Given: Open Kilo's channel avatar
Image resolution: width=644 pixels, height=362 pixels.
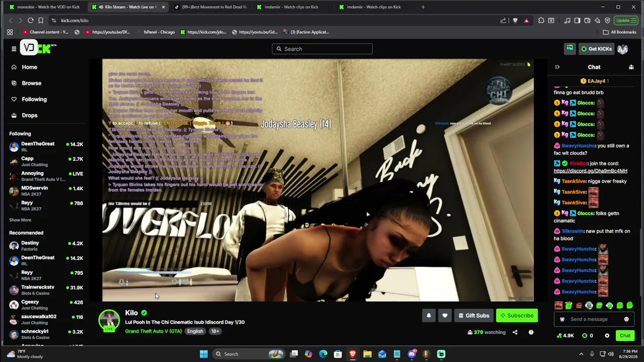Looking at the screenshot, I should (x=109, y=321).
